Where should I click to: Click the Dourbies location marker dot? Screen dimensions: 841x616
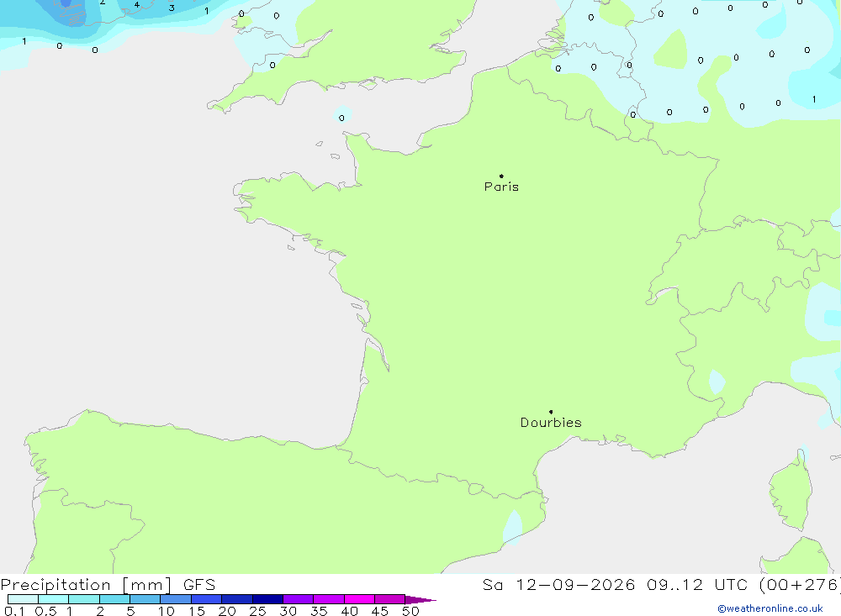pyautogui.click(x=551, y=412)
